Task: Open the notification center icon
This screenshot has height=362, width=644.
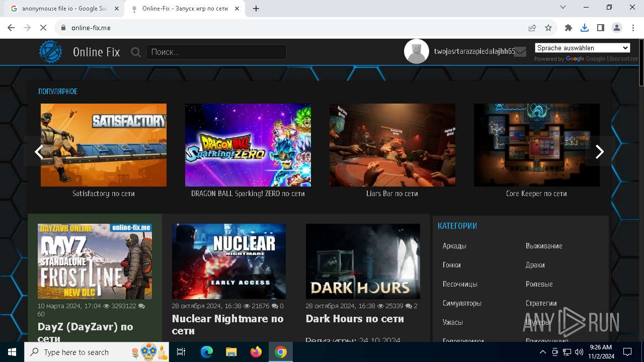Action: (627, 352)
